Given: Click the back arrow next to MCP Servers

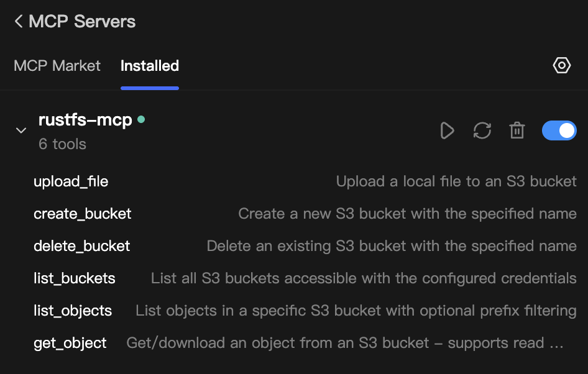Looking at the screenshot, I should tap(18, 21).
